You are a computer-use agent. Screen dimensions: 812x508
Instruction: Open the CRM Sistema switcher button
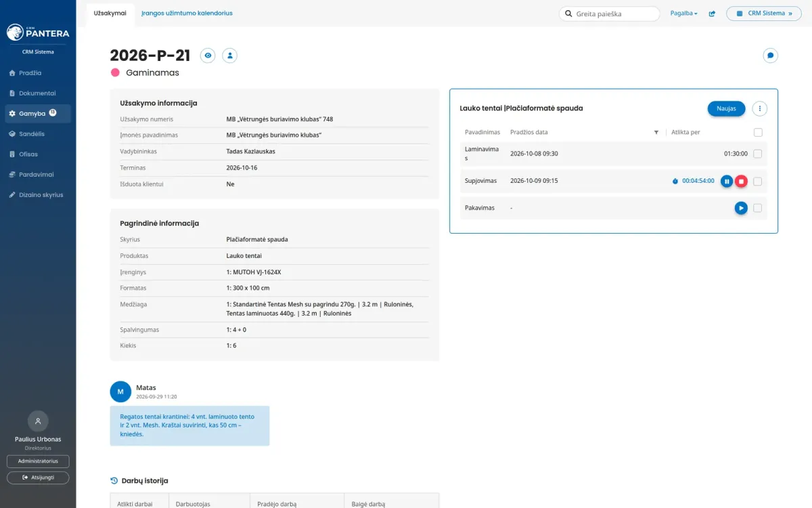click(x=764, y=14)
